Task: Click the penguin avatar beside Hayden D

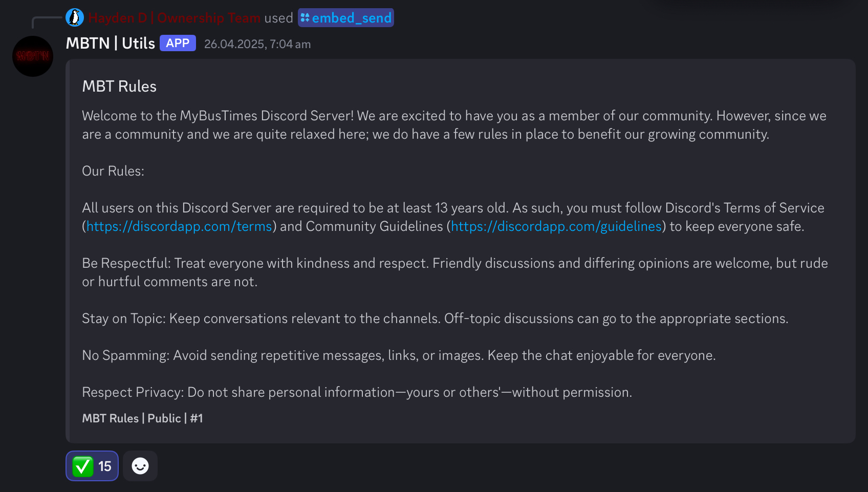Action: 75,17
